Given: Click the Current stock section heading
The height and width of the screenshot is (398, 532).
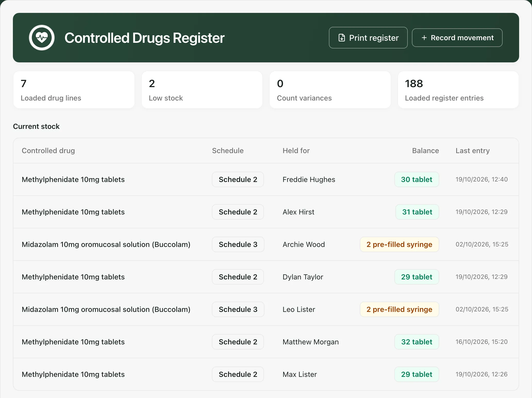Looking at the screenshot, I should pyautogui.click(x=36, y=126).
